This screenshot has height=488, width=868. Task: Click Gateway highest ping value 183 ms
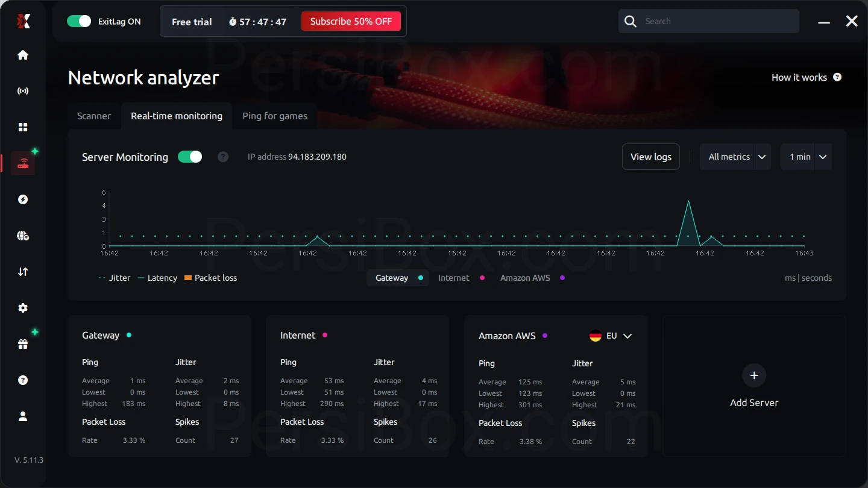[133, 404]
